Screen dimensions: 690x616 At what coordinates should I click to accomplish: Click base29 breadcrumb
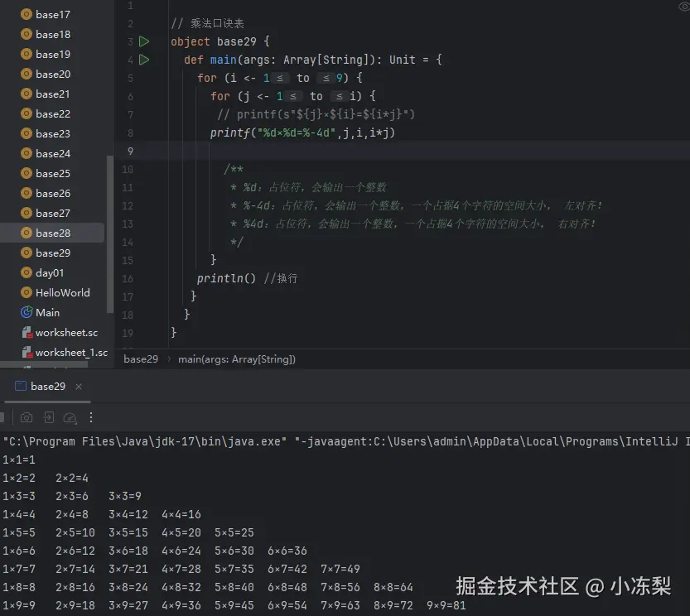coord(140,359)
